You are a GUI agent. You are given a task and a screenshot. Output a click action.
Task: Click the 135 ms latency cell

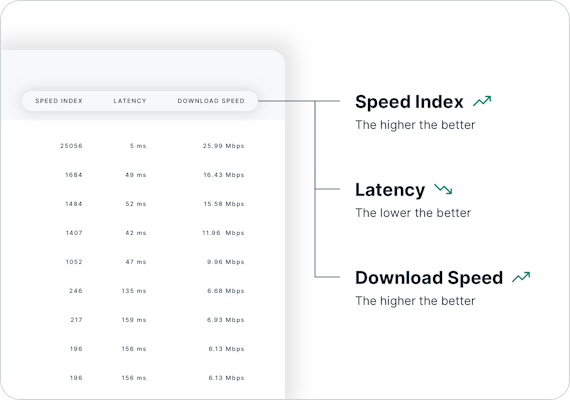[134, 291]
